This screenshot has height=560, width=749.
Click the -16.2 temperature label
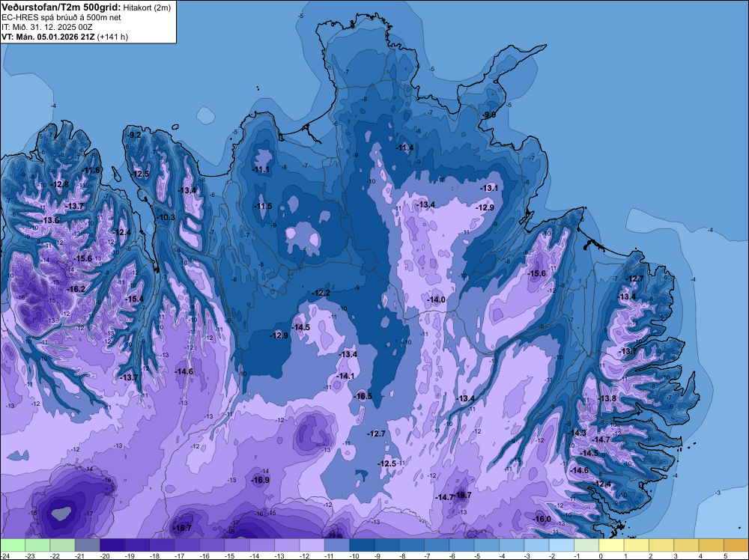pos(76,289)
